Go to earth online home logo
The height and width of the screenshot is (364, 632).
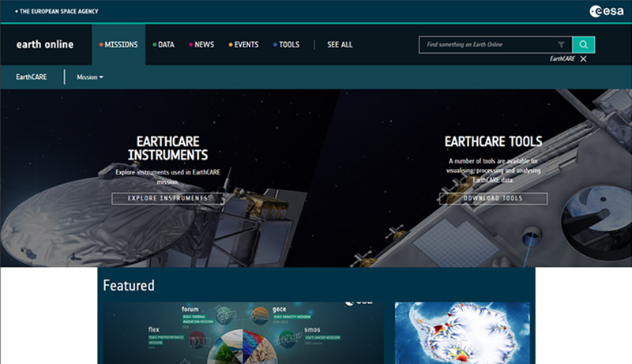coord(45,44)
